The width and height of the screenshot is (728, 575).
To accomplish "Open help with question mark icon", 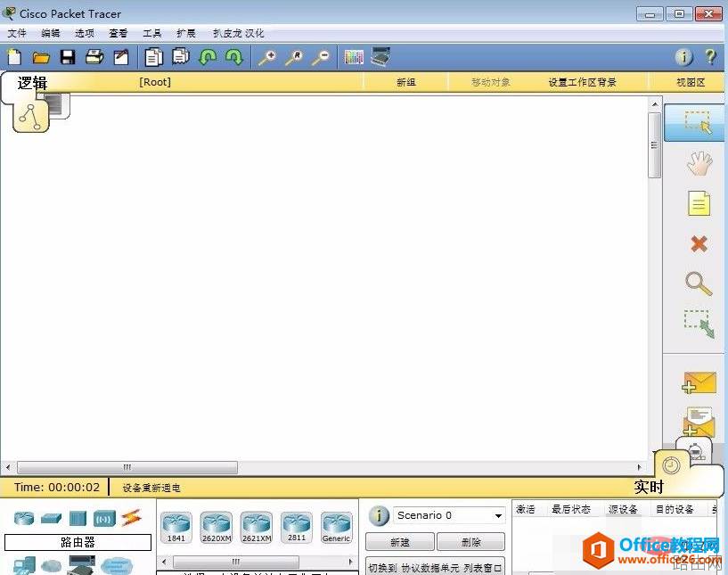I will pyautogui.click(x=710, y=57).
